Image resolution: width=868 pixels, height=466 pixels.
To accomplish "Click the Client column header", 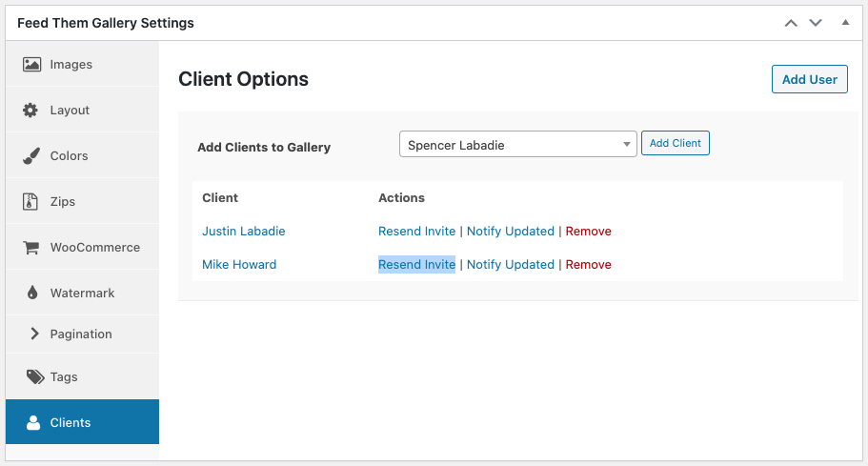I will point(220,197).
